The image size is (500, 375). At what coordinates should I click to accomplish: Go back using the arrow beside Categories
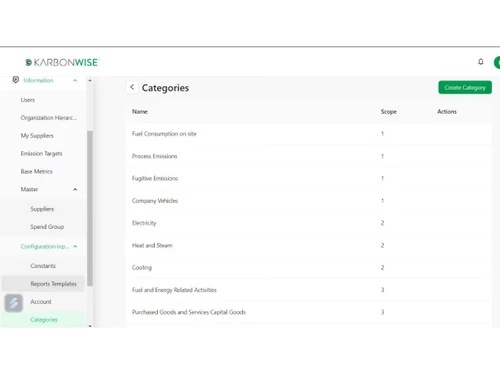132,87
